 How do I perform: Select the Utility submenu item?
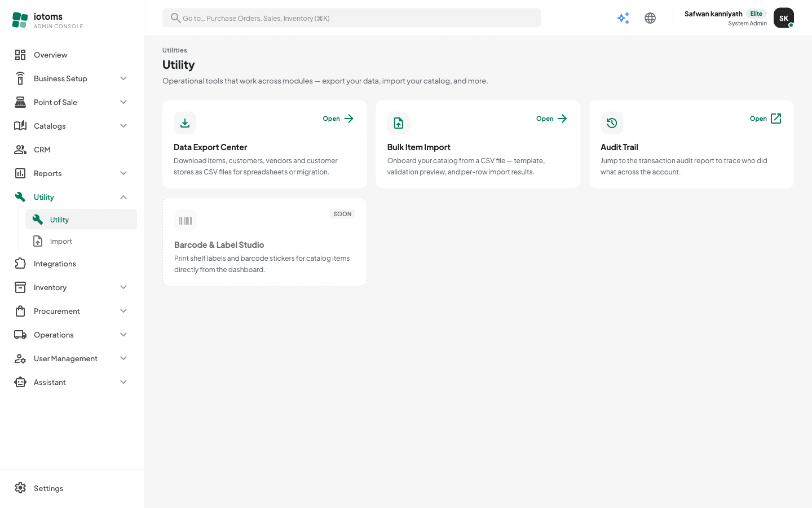[x=81, y=220]
